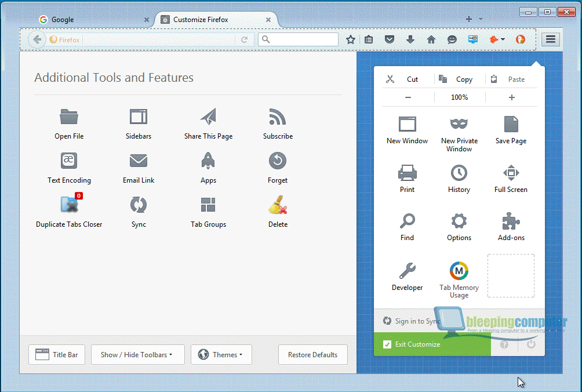Zoom in with the plus button

(511, 97)
